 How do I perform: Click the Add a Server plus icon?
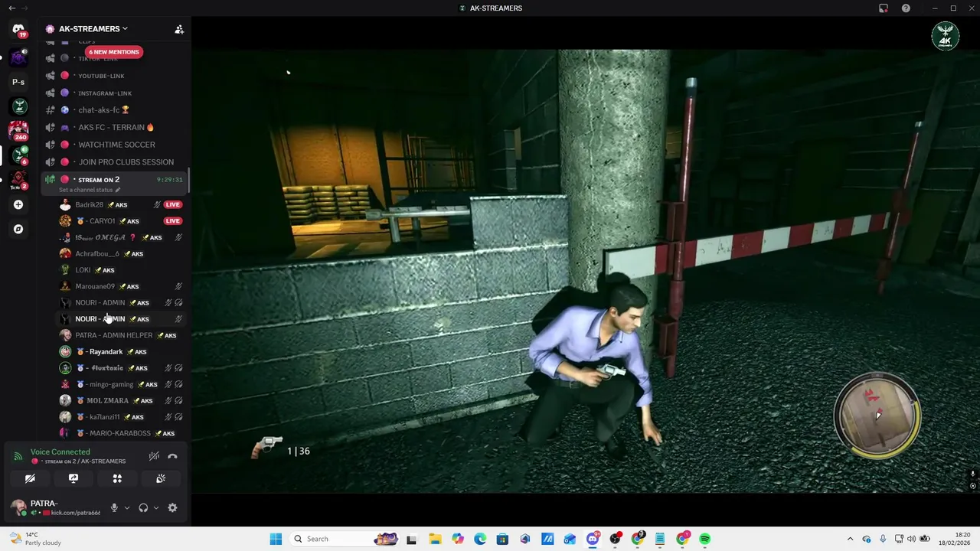tap(18, 204)
